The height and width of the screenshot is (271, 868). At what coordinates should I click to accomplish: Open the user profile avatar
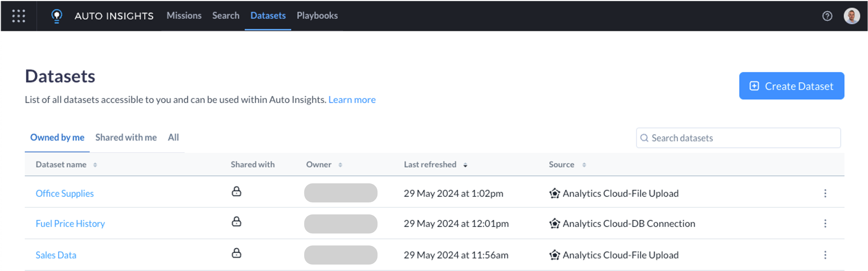click(851, 16)
